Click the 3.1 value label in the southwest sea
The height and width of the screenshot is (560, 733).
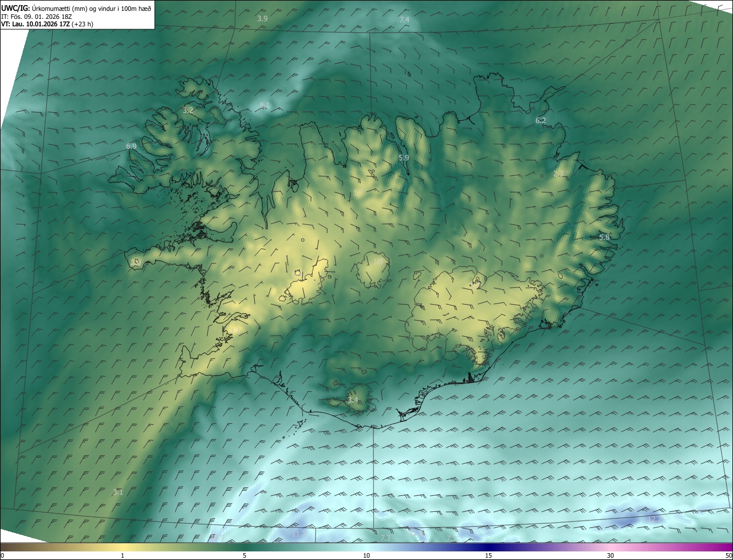[x=118, y=492]
